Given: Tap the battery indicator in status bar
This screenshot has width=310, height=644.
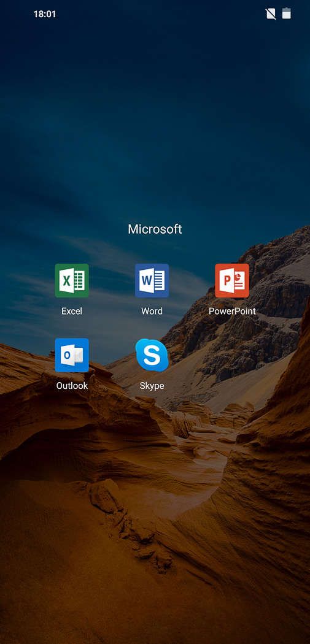Looking at the screenshot, I should coord(287,13).
